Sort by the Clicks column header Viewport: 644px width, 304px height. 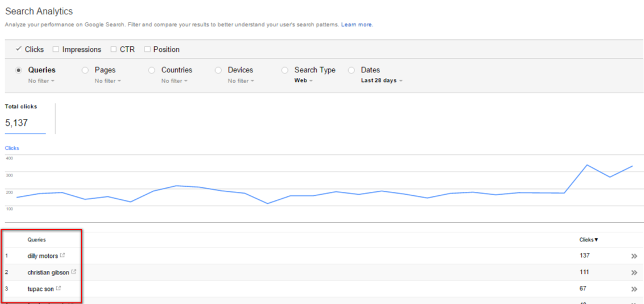tap(588, 240)
